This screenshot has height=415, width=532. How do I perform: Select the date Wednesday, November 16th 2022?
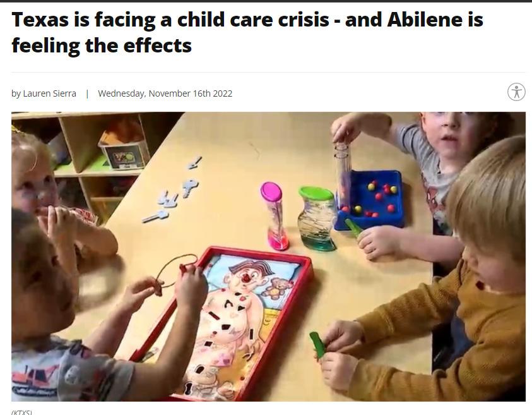pyautogui.click(x=165, y=93)
